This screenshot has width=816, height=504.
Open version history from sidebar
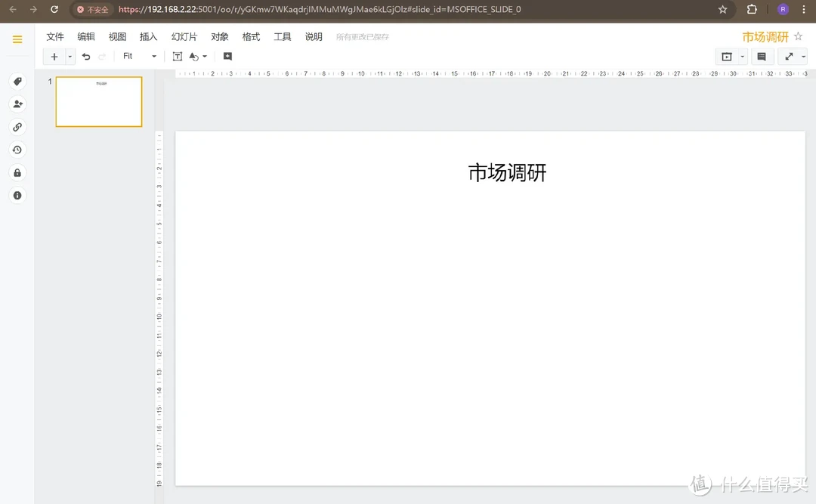(x=17, y=150)
